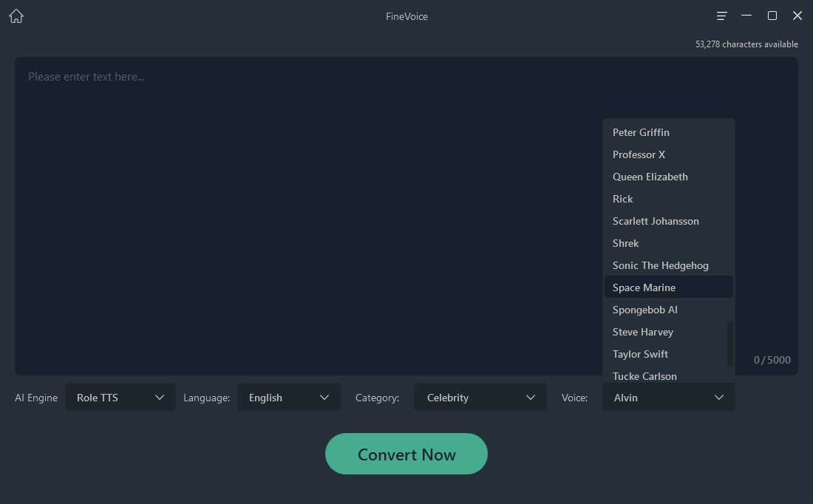The image size is (813, 504).
Task: Pick Sonic The Hedgehog voice
Action: 668,265
